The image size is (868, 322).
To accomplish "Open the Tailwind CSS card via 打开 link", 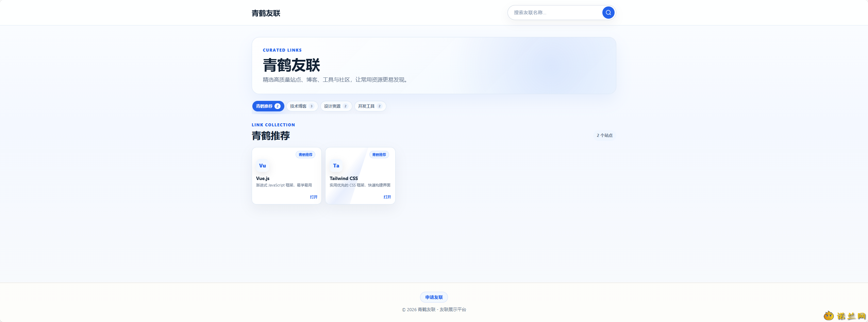I will point(387,197).
